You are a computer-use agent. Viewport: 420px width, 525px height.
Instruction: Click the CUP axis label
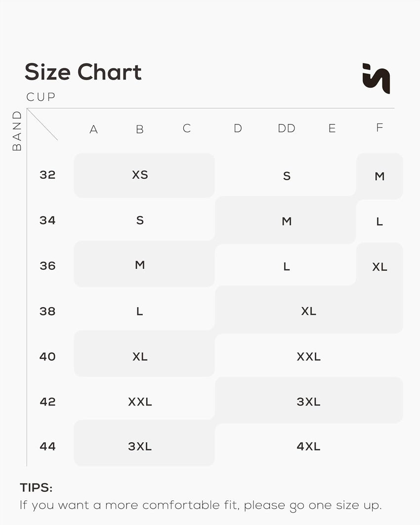point(41,97)
